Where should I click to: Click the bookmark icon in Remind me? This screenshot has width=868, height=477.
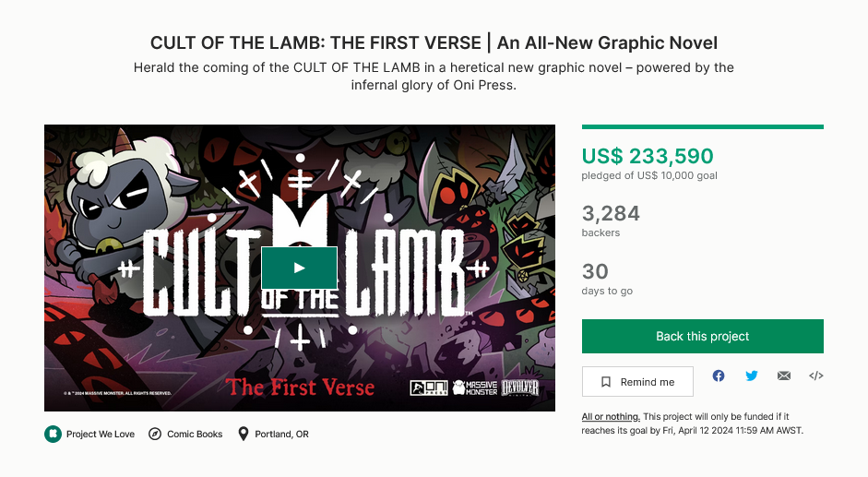coord(606,382)
